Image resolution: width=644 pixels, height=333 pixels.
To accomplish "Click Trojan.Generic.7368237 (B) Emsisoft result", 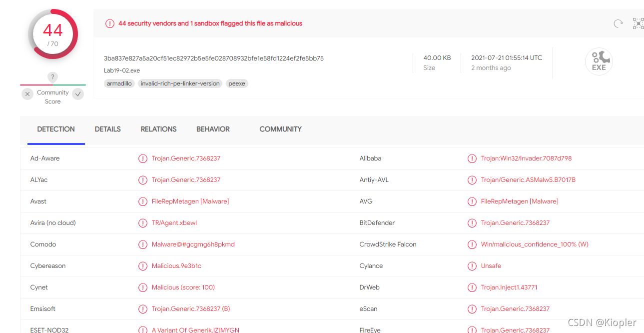I will click(x=191, y=309).
